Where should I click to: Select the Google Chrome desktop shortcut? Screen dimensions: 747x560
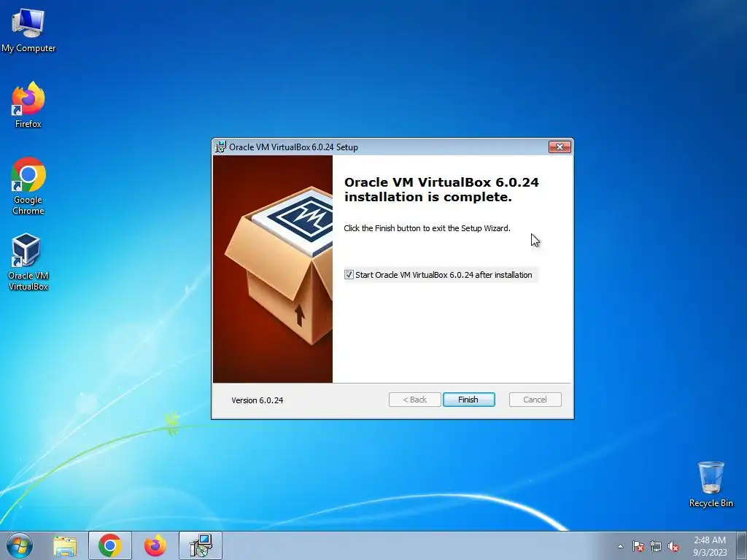coord(28,186)
